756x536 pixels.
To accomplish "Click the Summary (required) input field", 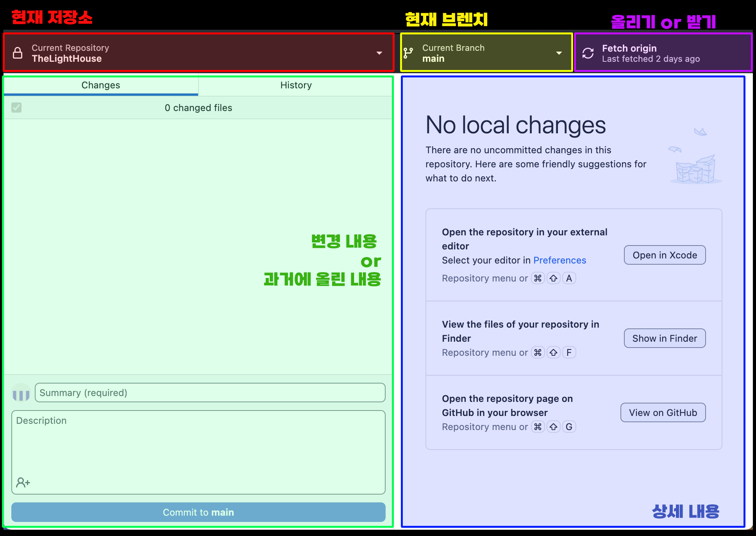I will coord(210,393).
